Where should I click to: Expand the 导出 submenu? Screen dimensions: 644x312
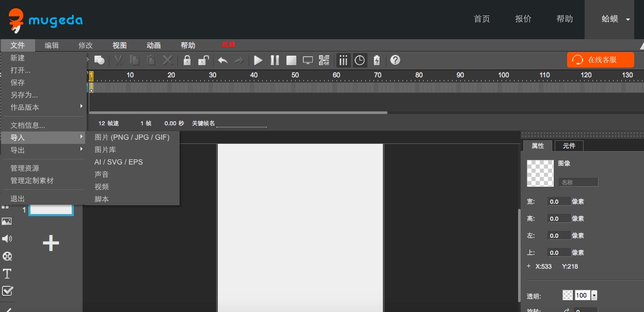point(43,150)
